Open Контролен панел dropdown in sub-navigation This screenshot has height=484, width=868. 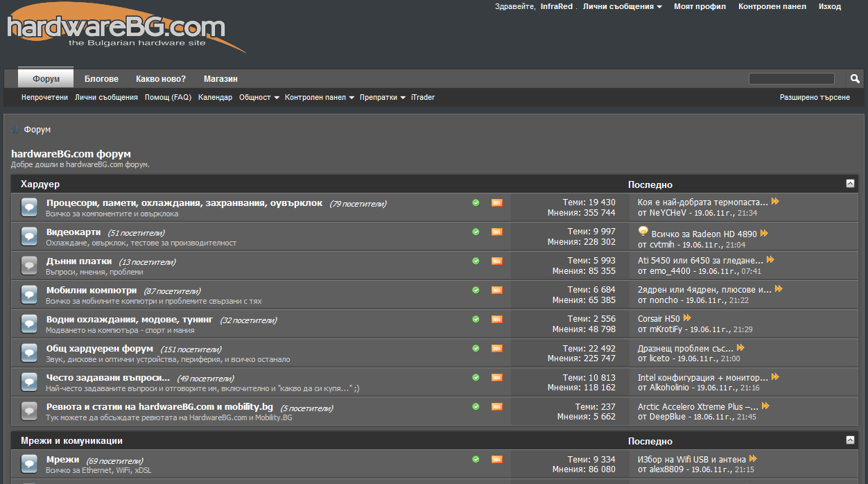(x=319, y=98)
